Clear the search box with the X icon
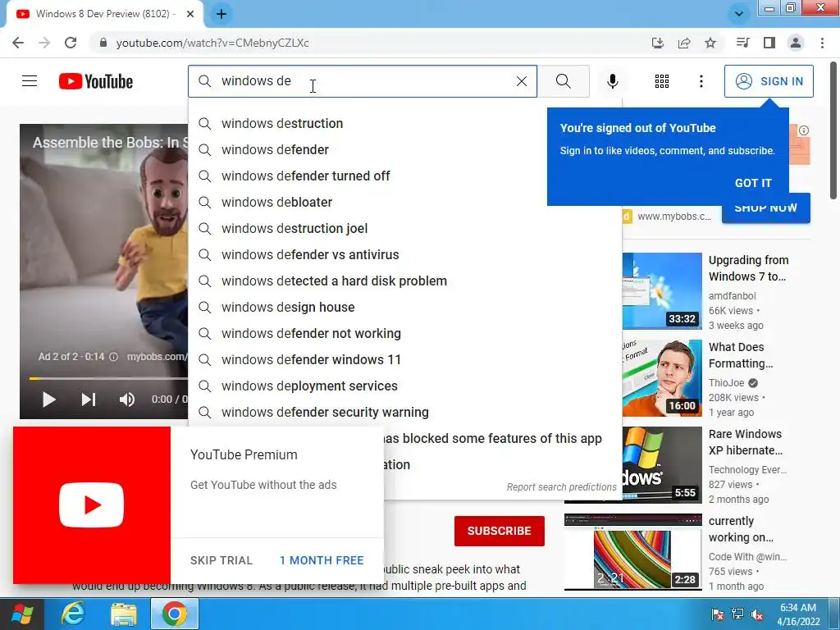The height and width of the screenshot is (630, 840). (x=521, y=81)
